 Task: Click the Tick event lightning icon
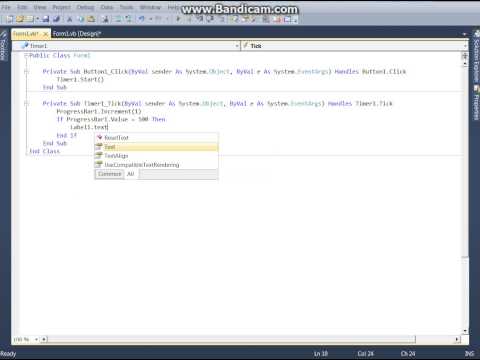click(246, 45)
